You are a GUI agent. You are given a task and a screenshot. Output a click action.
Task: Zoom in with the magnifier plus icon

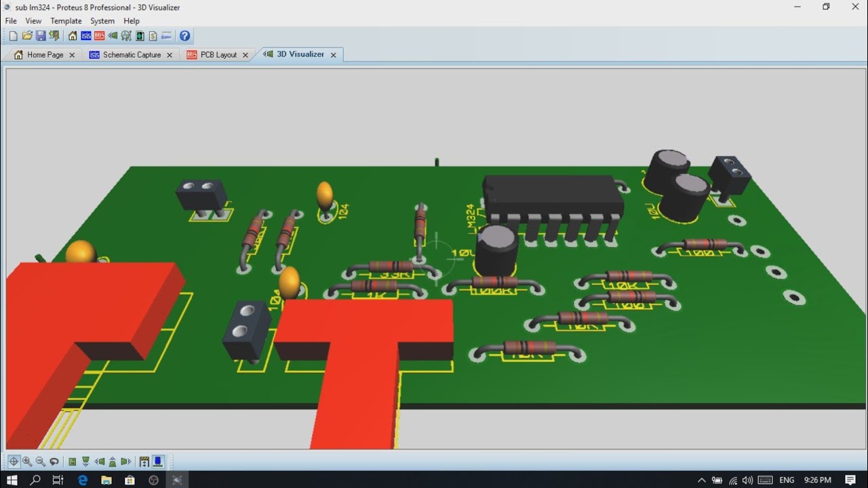click(27, 462)
